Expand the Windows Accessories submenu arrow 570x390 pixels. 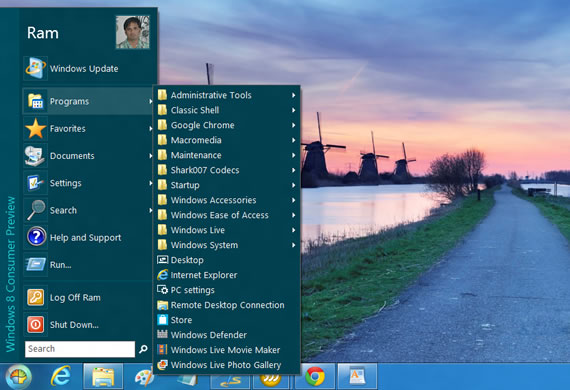pos(293,200)
